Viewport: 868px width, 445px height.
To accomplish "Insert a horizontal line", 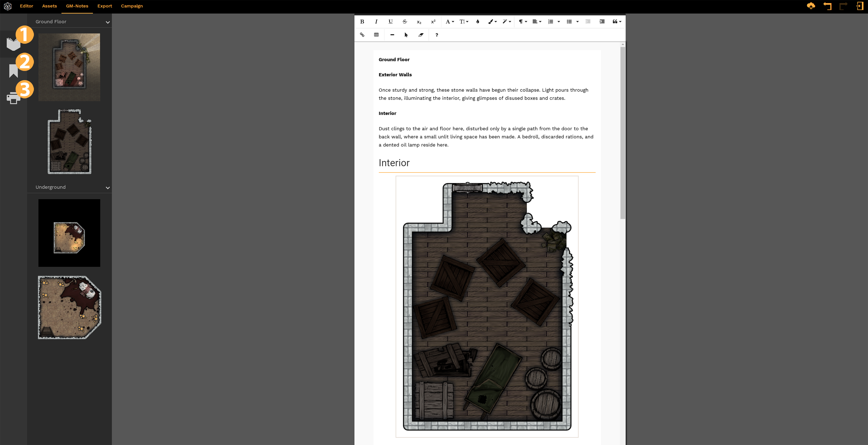I will [392, 35].
